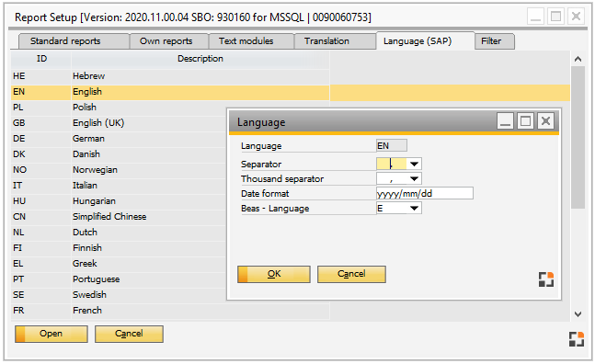Open the Thousand separator dropdown
The height and width of the screenshot is (364, 595).
click(x=414, y=178)
